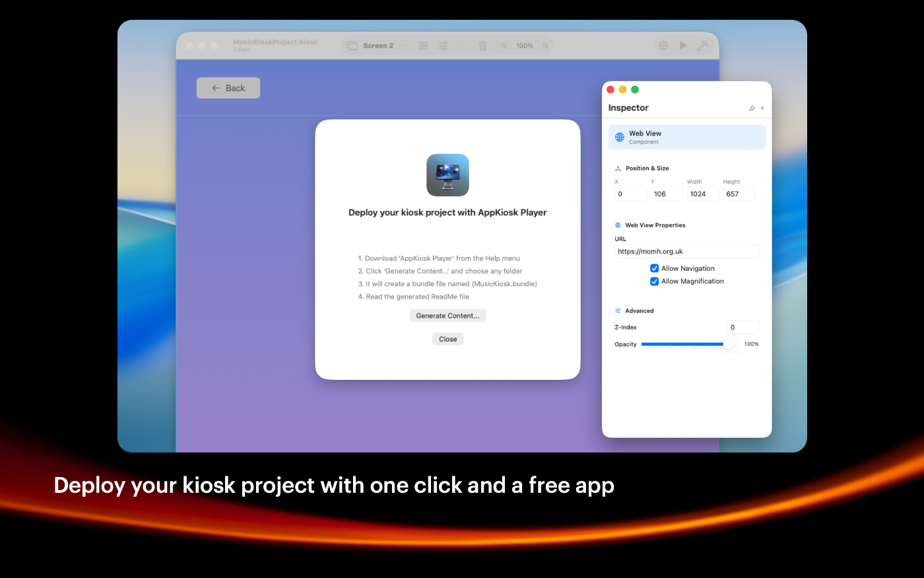Click the pin icon in Inspector header
Image resolution: width=924 pixels, height=578 pixels.
752,108
